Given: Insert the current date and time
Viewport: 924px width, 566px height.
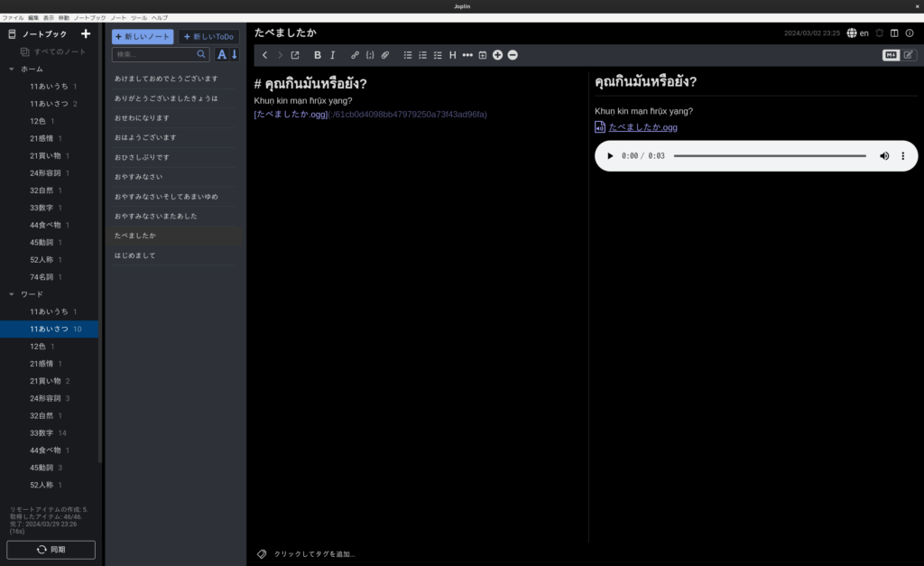Looking at the screenshot, I should [x=483, y=55].
